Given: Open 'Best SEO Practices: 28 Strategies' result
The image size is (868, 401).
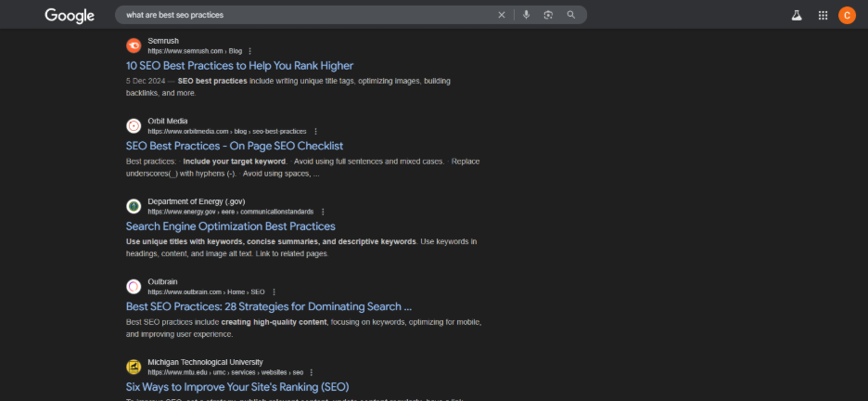Looking at the screenshot, I should 269,306.
